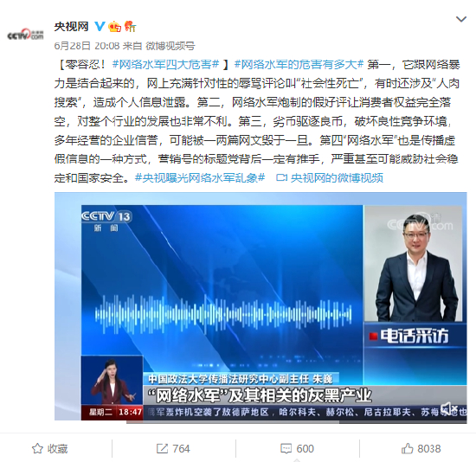Open hashtag #央视曝光网络水军乱象#

200,178
